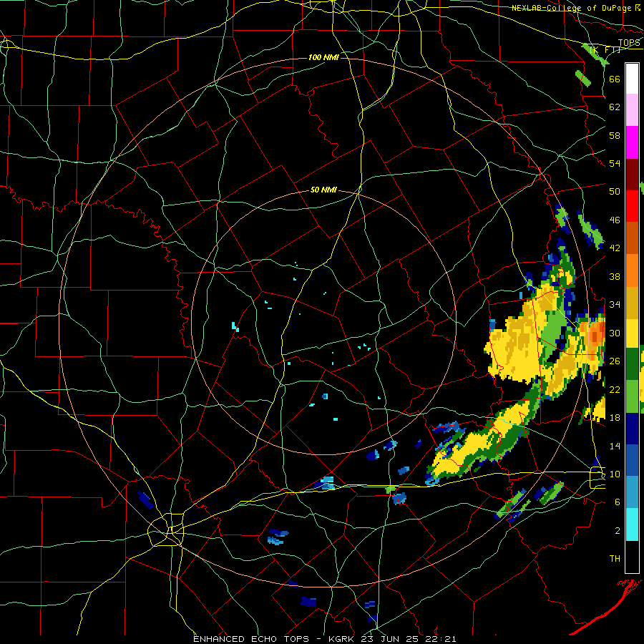Click the legend value "62"
The width and height of the screenshot is (644, 644).
tap(615, 107)
